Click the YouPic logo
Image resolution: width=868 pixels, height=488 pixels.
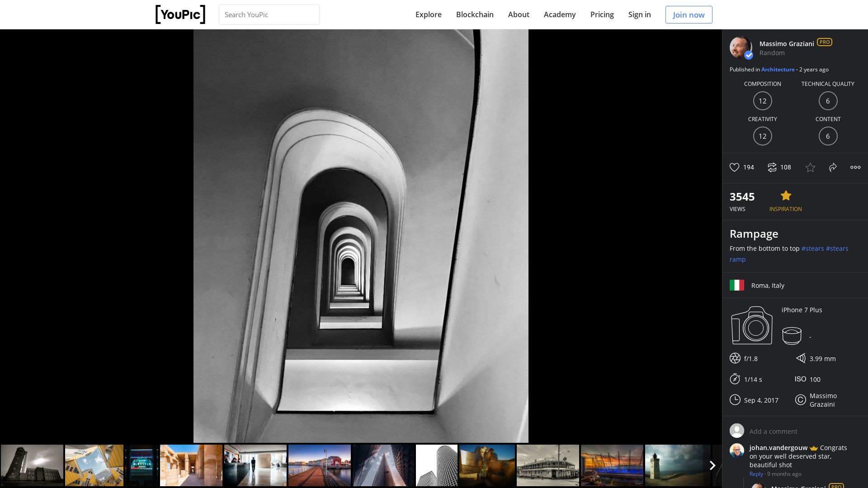[x=180, y=14]
